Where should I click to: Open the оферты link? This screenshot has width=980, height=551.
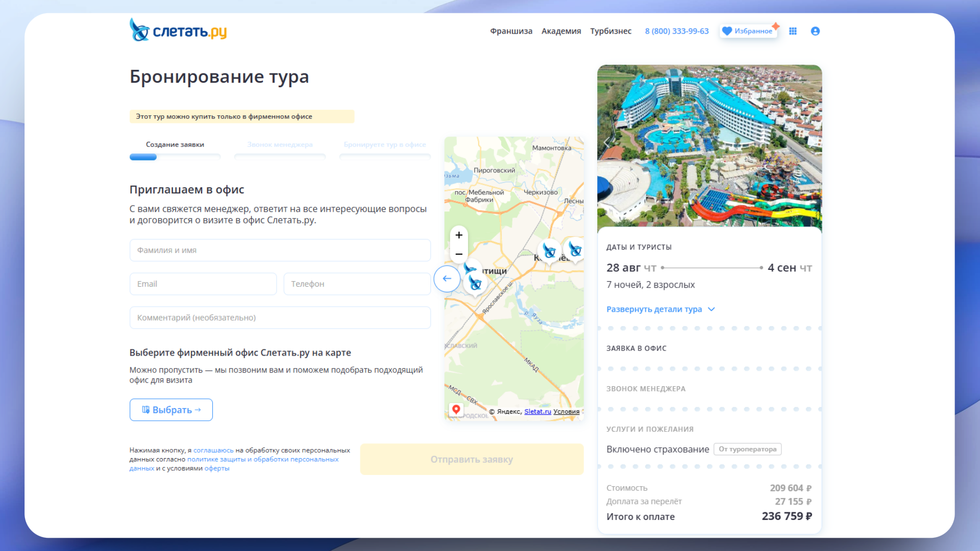pos(217,468)
